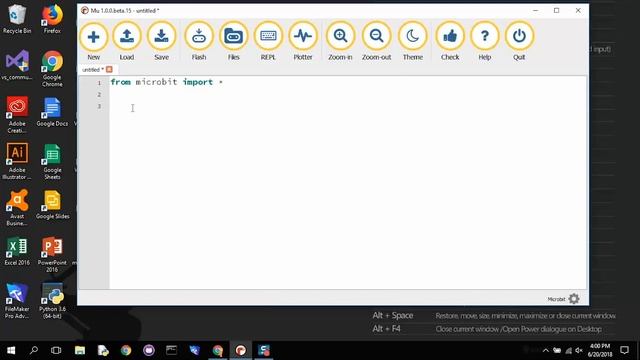
Task: Minimize the Mu window
Action: click(x=536, y=11)
